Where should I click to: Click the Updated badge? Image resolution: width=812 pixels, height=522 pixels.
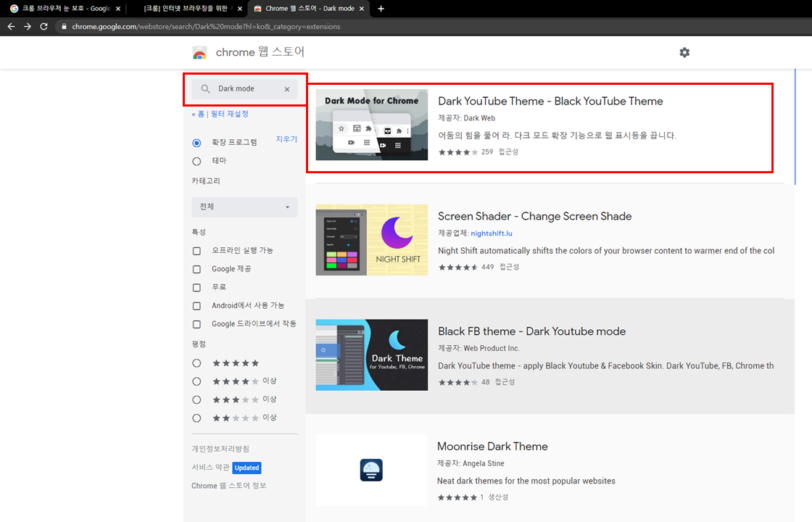tap(246, 468)
